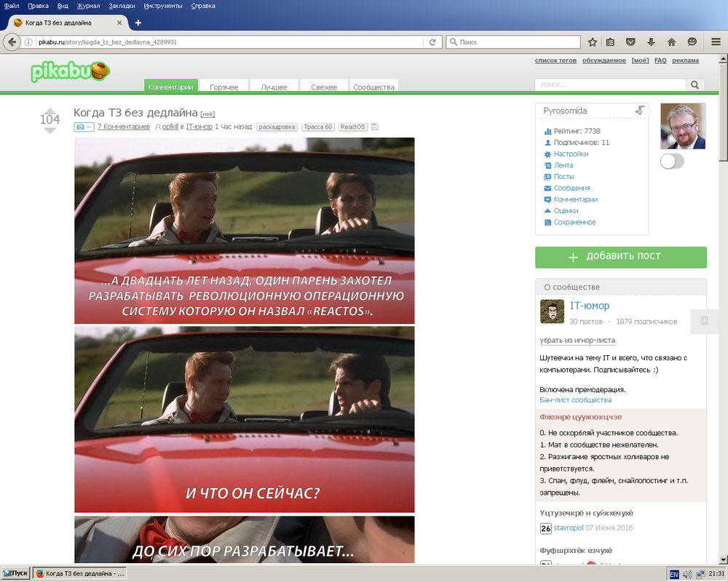
Task: Switch to the Сообщества tab
Action: [373, 87]
